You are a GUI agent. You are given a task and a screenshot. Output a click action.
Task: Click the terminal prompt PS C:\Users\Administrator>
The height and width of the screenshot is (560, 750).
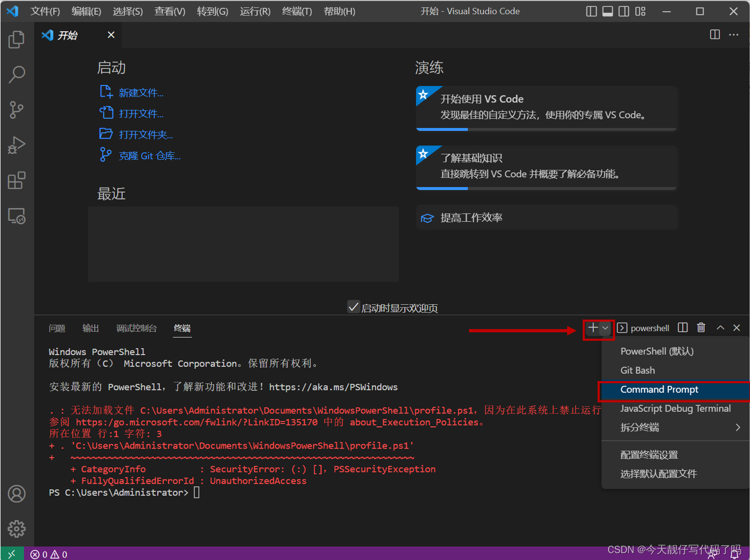pyautogui.click(x=118, y=493)
